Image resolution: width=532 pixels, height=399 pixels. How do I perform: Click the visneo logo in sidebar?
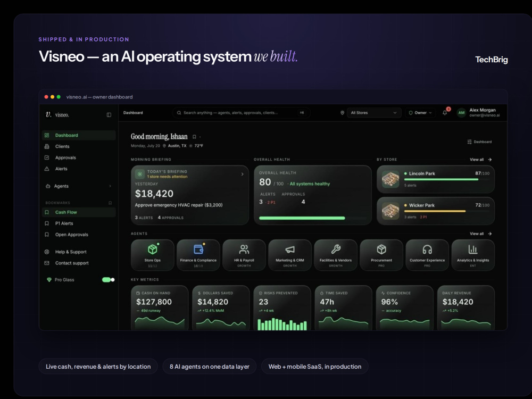pyautogui.click(x=57, y=115)
